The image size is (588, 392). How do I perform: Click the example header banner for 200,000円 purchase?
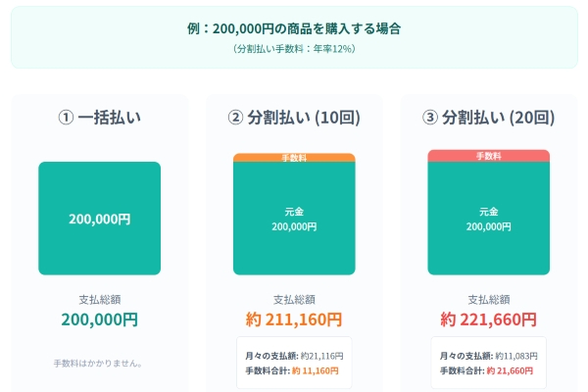click(x=294, y=37)
